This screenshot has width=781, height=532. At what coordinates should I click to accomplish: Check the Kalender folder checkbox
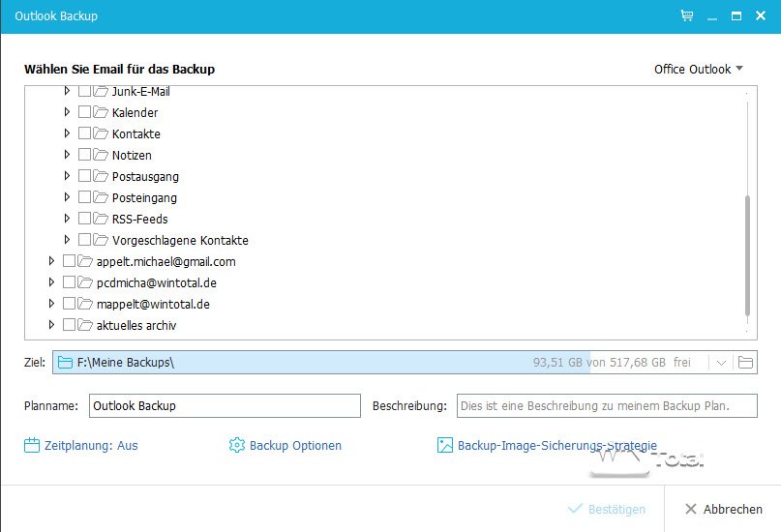pyautogui.click(x=84, y=112)
